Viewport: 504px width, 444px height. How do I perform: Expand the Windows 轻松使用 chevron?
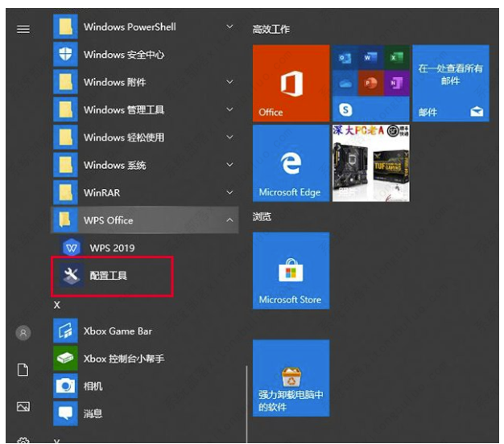click(229, 137)
